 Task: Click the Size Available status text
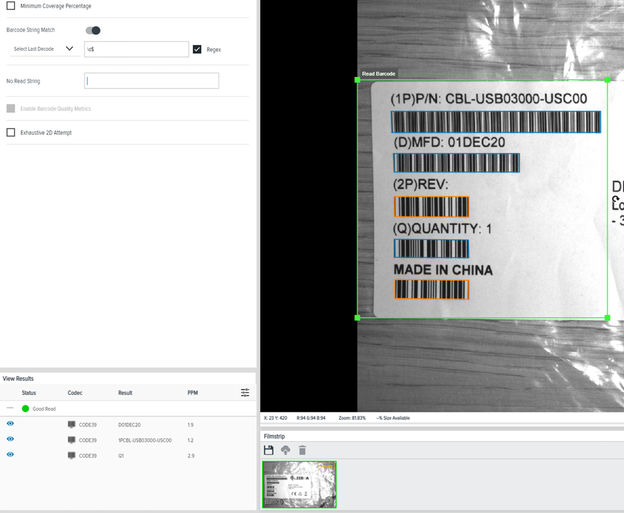(x=393, y=418)
